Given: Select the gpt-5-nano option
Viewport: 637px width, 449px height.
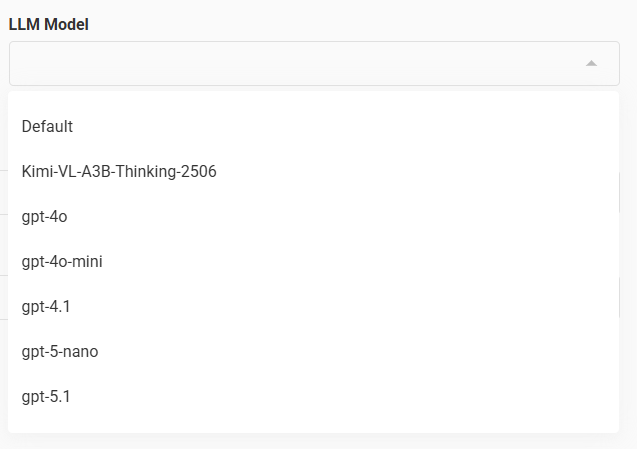Looking at the screenshot, I should pos(60,352).
